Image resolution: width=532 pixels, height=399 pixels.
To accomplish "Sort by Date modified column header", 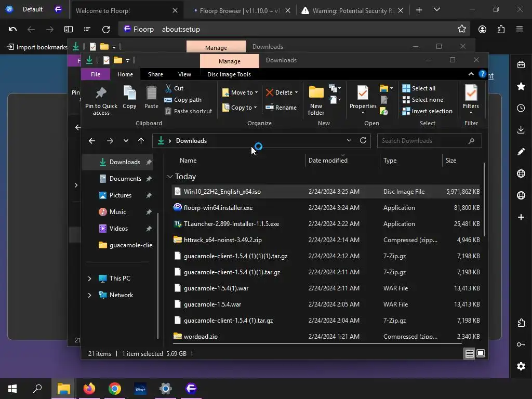I will (342, 161).
